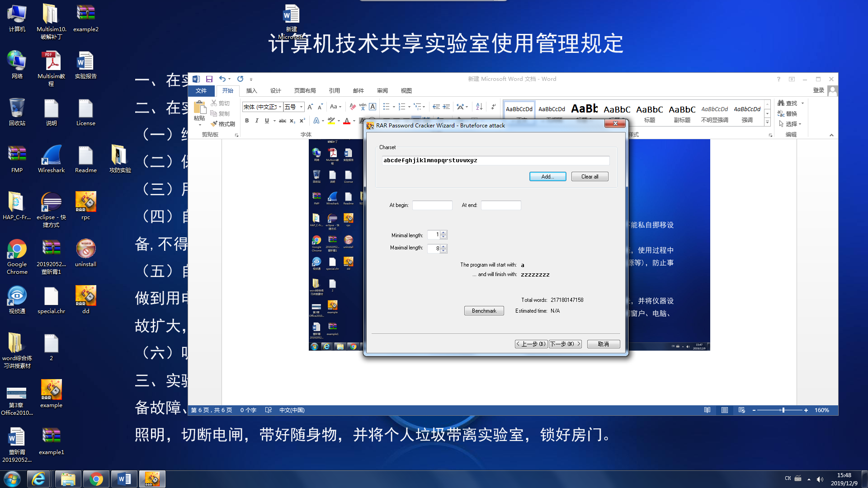Click into the At begin field
868x488 pixels.
(432, 205)
